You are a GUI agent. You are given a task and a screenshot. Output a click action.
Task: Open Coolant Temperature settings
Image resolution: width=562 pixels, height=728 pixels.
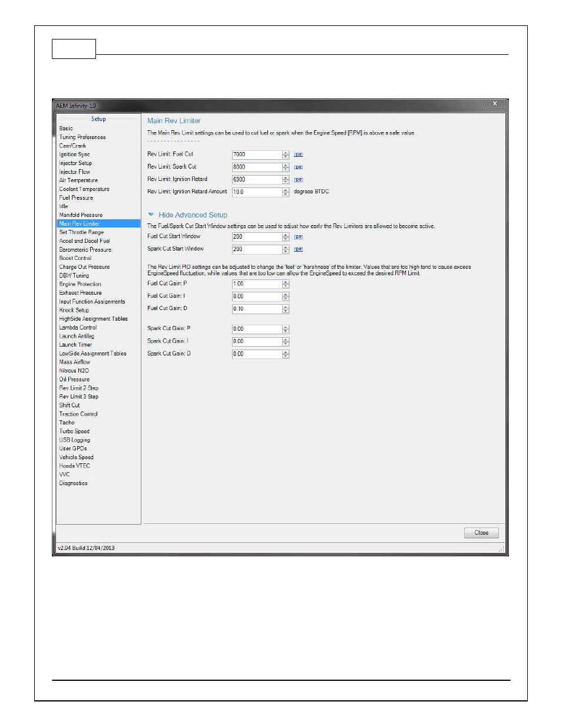[84, 189]
